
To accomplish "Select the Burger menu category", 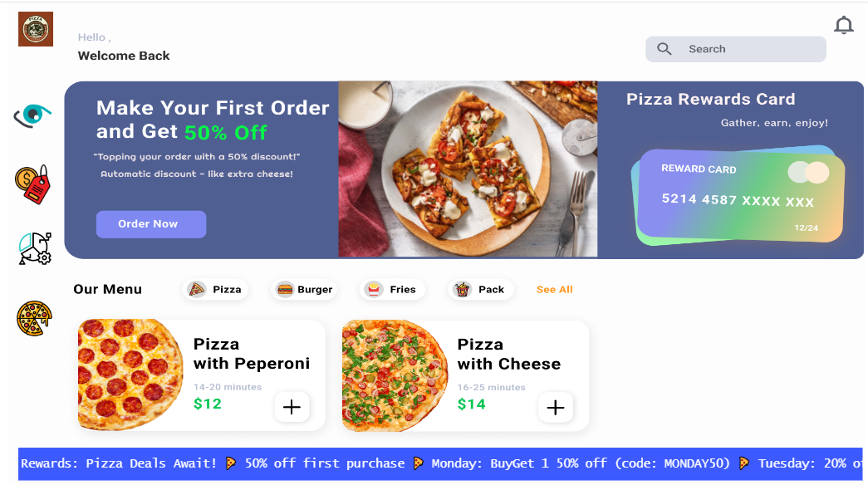I will (304, 289).
